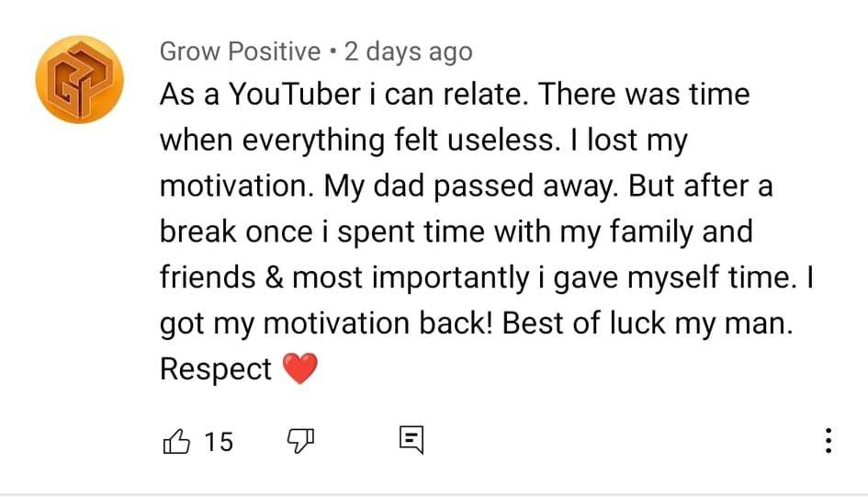Open the reply icon under the comment

pyautogui.click(x=411, y=442)
